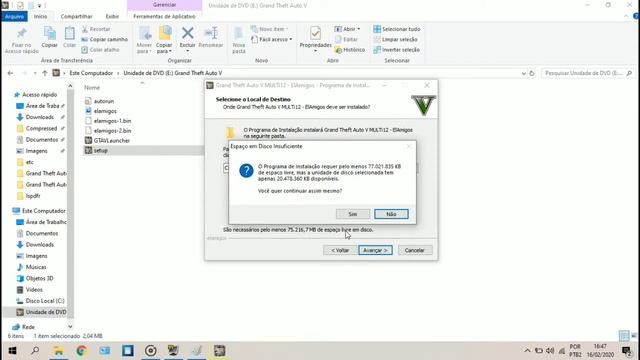Open the Copiar para dropdown

(164, 40)
